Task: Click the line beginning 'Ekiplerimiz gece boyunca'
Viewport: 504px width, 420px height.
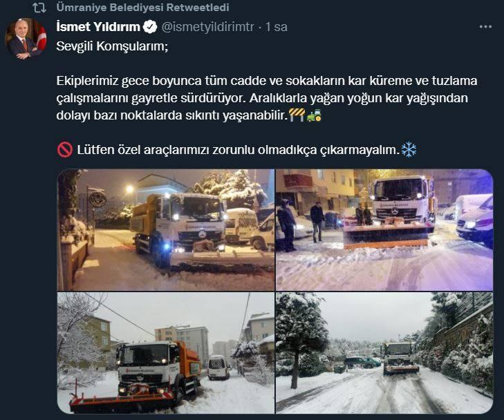Action: pos(267,81)
